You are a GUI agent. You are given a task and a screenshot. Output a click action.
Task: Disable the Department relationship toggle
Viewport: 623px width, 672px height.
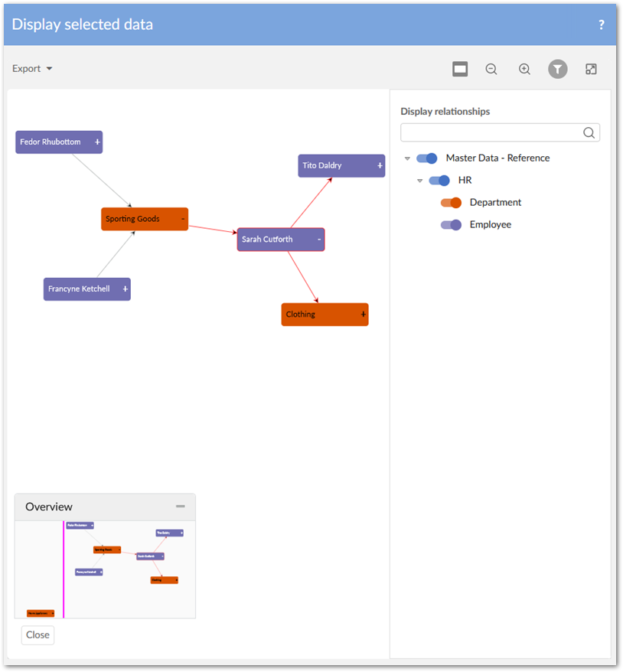[x=451, y=203]
